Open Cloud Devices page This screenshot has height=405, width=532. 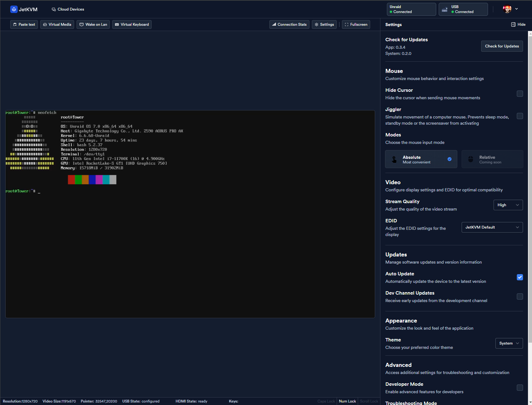(68, 9)
